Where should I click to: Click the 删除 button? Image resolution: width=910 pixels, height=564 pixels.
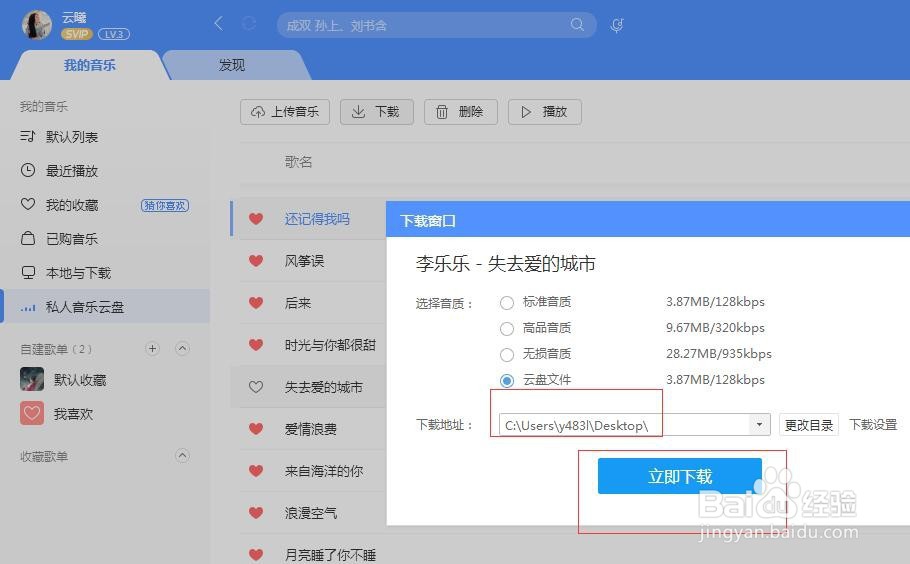[461, 112]
